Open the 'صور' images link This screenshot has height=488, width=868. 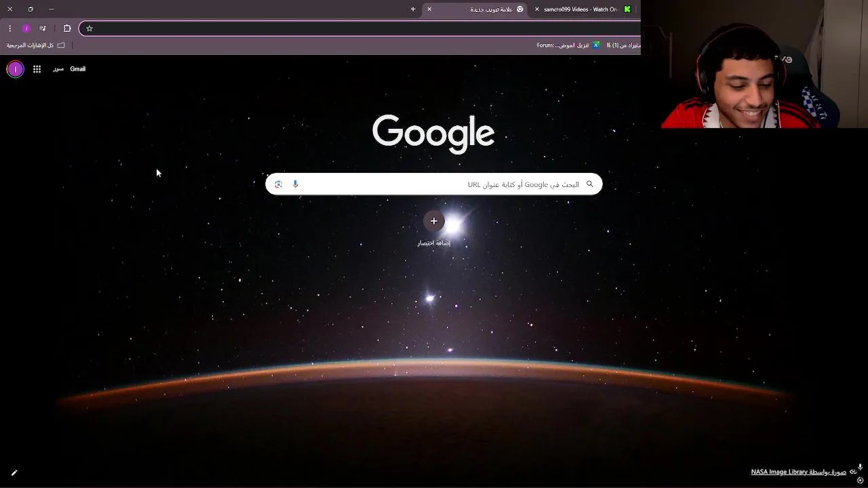tap(58, 69)
